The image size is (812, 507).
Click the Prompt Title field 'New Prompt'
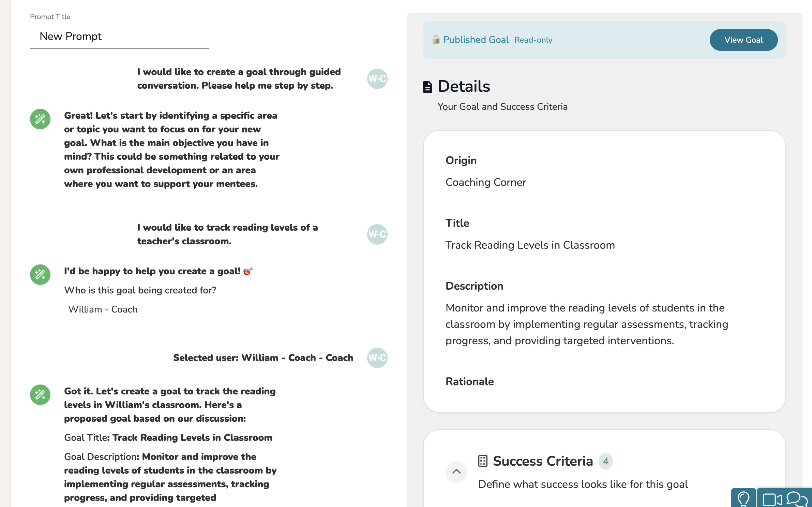[x=119, y=37]
